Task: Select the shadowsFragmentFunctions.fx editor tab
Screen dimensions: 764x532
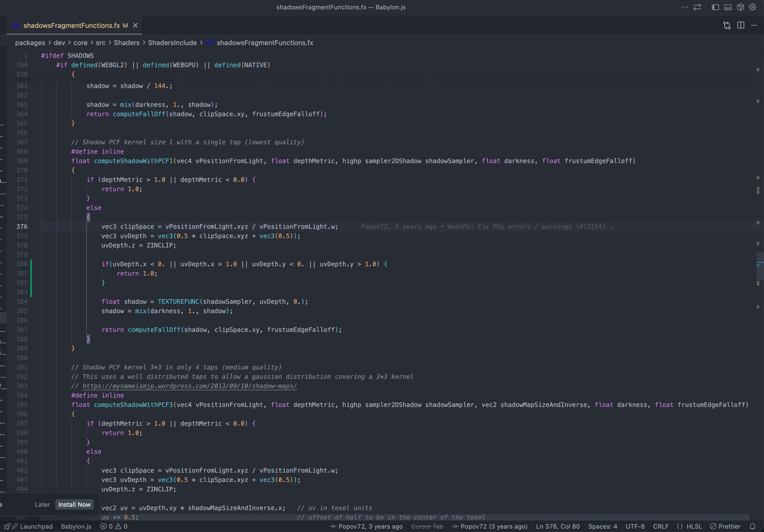Action: [x=71, y=25]
